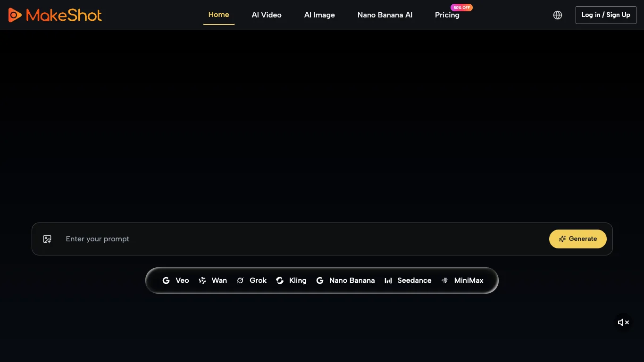Image resolution: width=644 pixels, height=362 pixels.
Task: Unmute the video sound
Action: [624, 322]
